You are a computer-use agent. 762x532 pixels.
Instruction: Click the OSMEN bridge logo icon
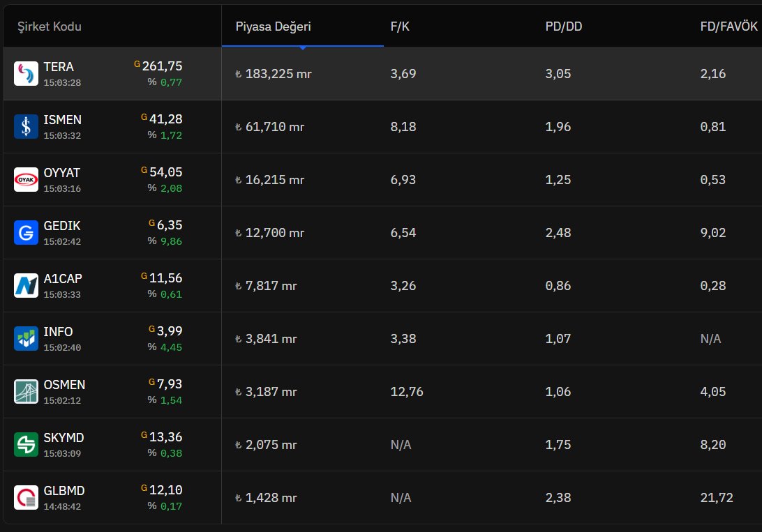point(26,391)
